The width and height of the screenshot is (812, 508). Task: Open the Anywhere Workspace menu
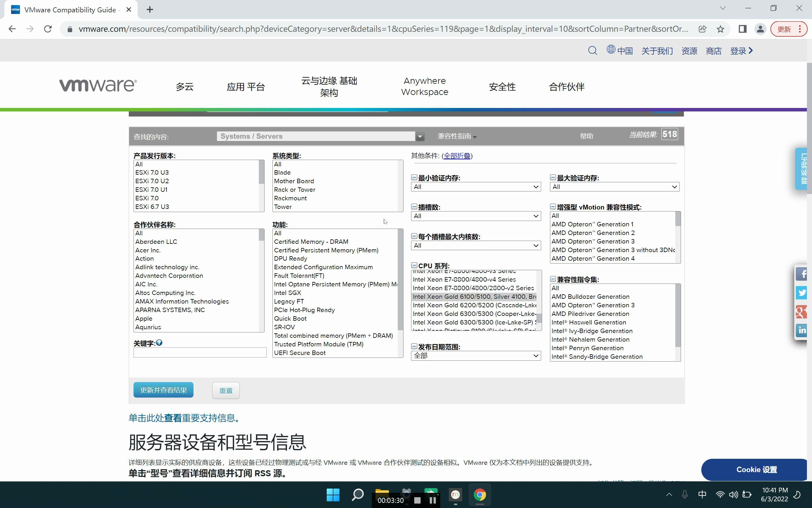coord(424,86)
